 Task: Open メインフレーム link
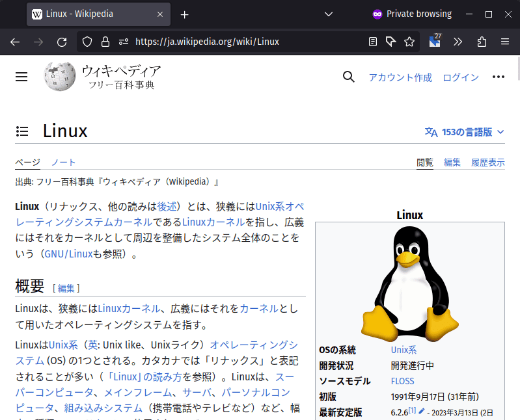pyautogui.click(x=138, y=392)
